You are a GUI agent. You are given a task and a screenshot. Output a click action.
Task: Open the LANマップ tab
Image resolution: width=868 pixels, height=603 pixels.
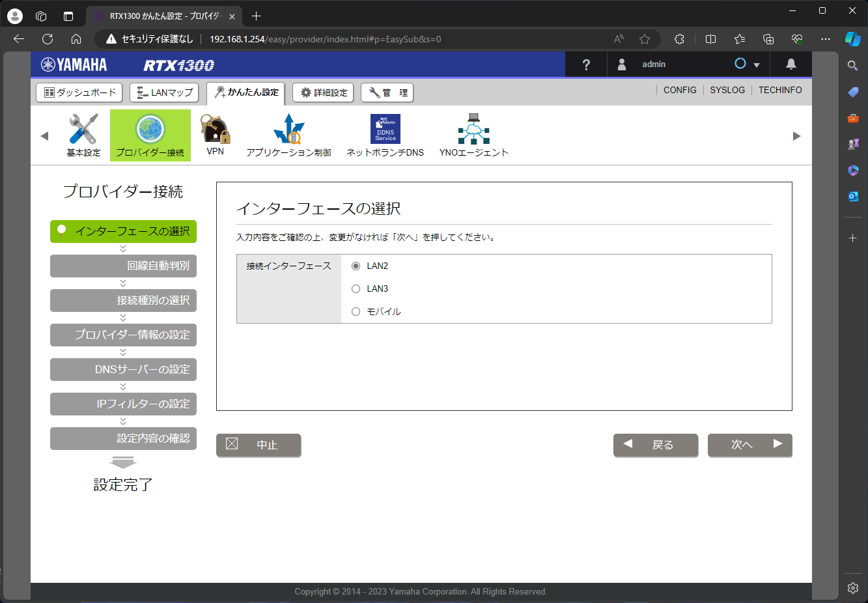[164, 92]
